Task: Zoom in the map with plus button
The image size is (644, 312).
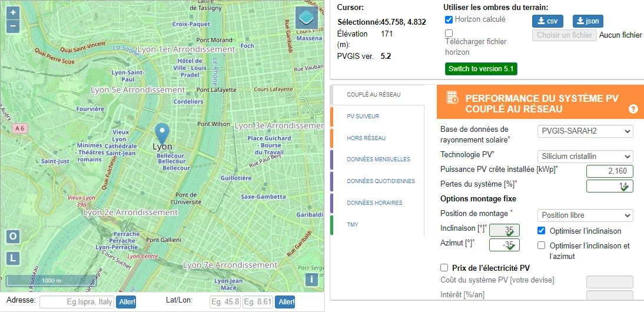Action: [x=13, y=13]
